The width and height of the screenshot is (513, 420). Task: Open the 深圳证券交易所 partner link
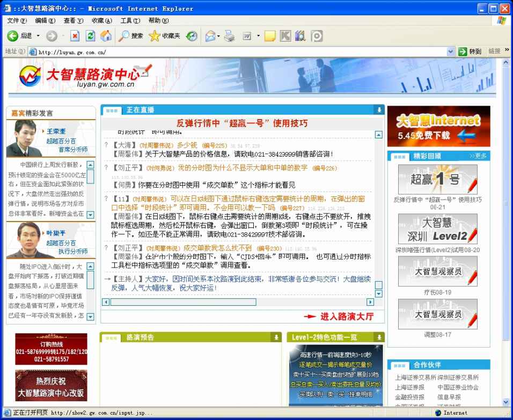coord(458,378)
